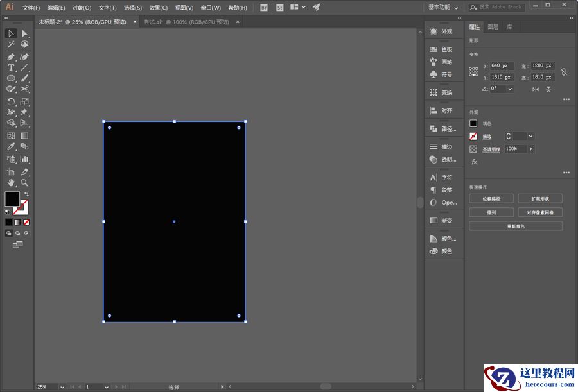Switch to the 图层 panel tab

[493, 27]
